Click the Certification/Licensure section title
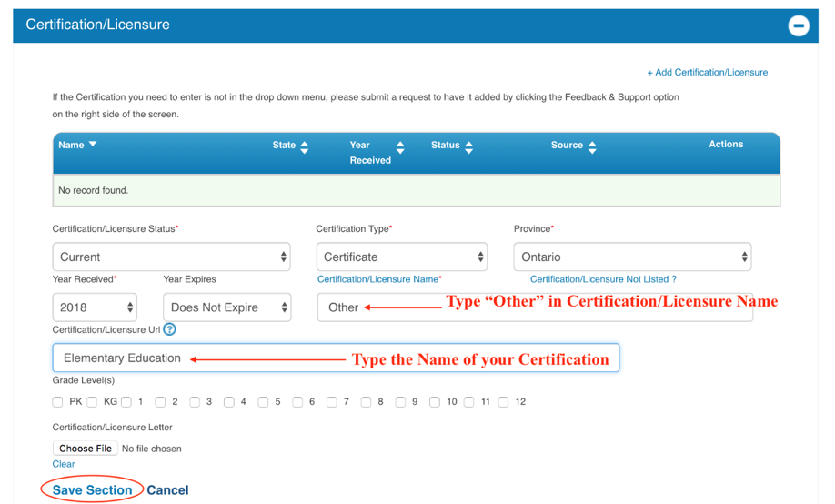 (x=98, y=25)
